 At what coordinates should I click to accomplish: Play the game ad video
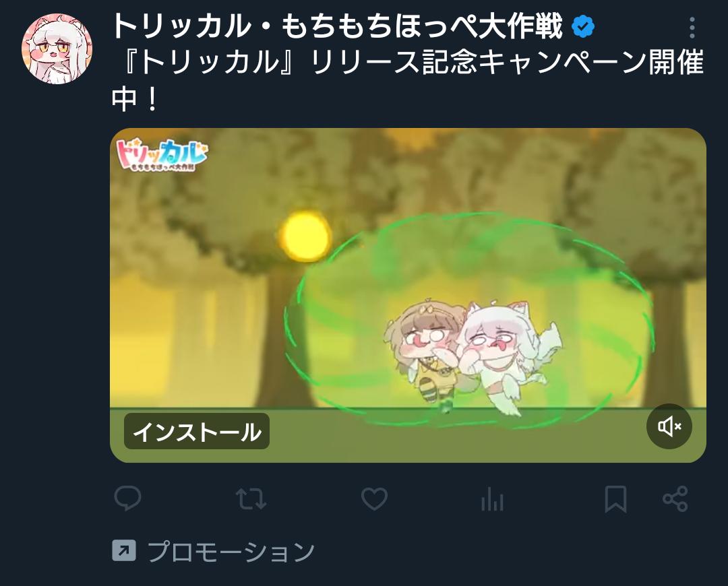point(408,295)
